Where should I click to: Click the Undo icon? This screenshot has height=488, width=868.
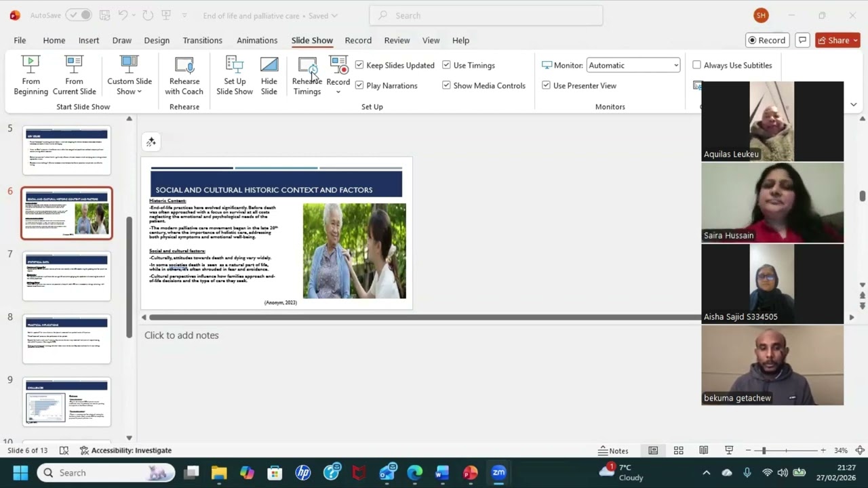123,15
